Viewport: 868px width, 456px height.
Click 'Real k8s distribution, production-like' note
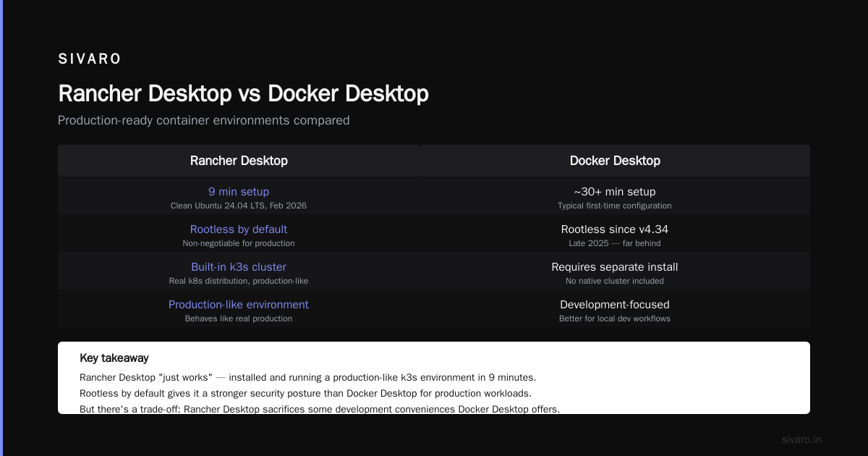pyautogui.click(x=239, y=281)
